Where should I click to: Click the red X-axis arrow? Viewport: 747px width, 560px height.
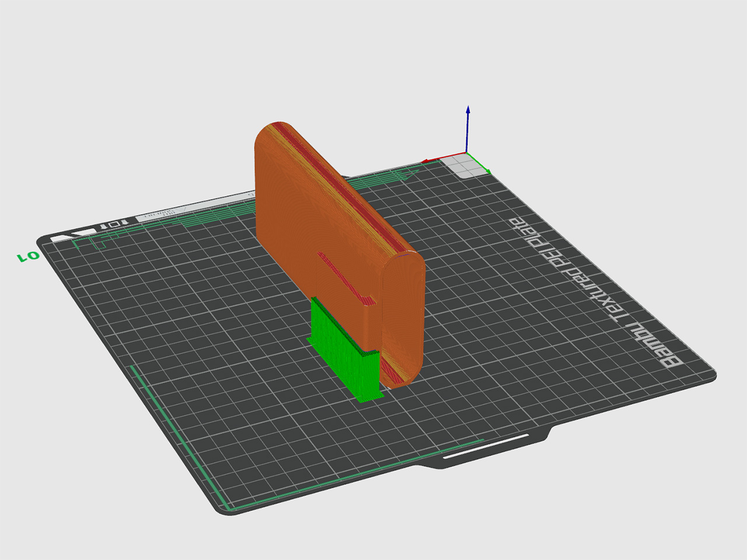pos(444,157)
